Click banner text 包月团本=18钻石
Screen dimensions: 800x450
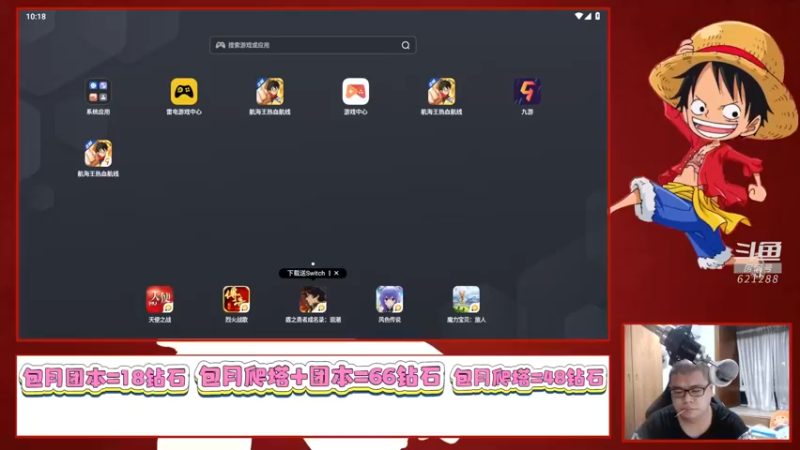click(105, 379)
